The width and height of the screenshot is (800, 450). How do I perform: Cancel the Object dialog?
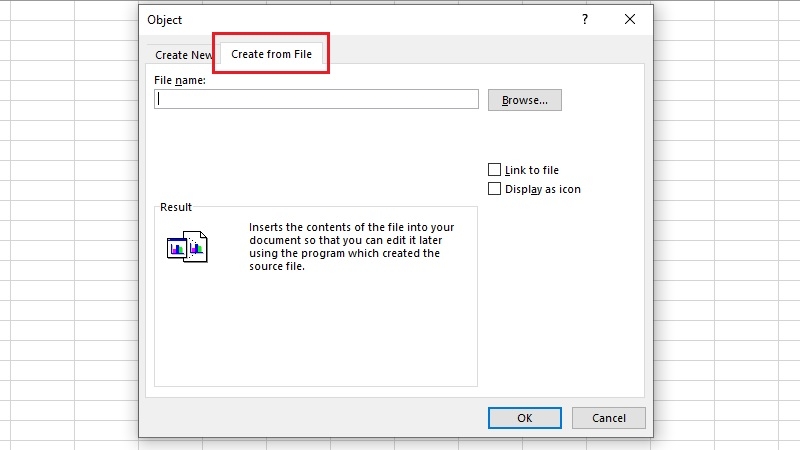coord(609,418)
